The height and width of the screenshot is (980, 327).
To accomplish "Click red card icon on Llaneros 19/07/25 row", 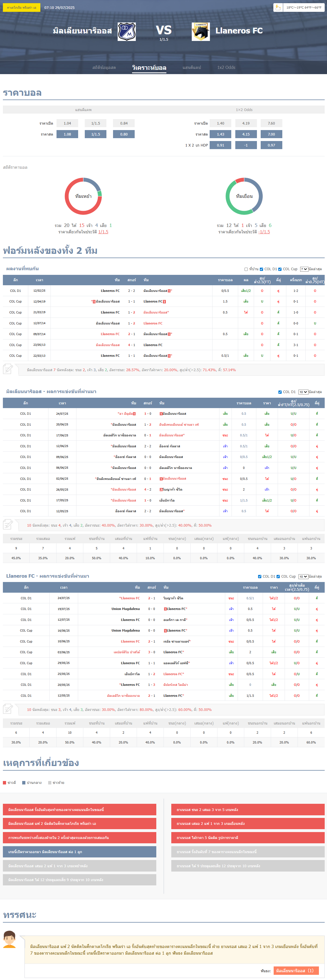I will [x=165, y=609].
